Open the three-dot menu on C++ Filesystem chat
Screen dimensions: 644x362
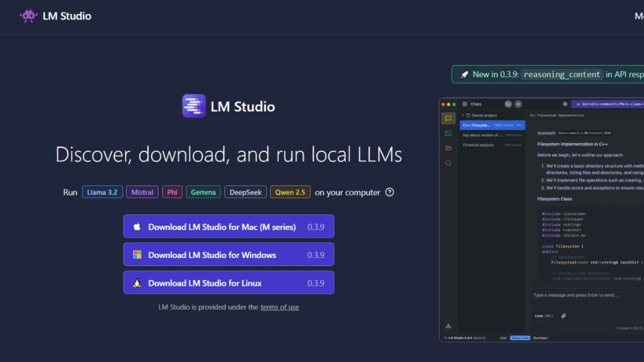tap(519, 125)
